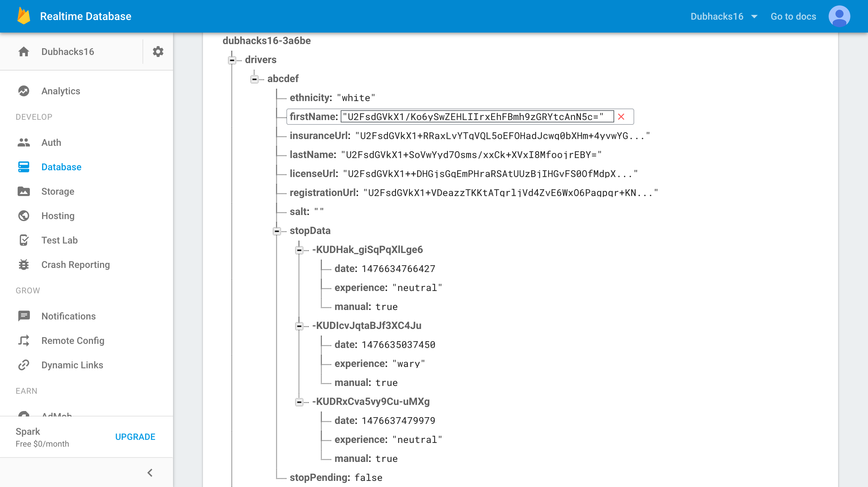The image size is (868, 487).
Task: Open the Analytics icon in the sidebar
Action: tap(24, 91)
